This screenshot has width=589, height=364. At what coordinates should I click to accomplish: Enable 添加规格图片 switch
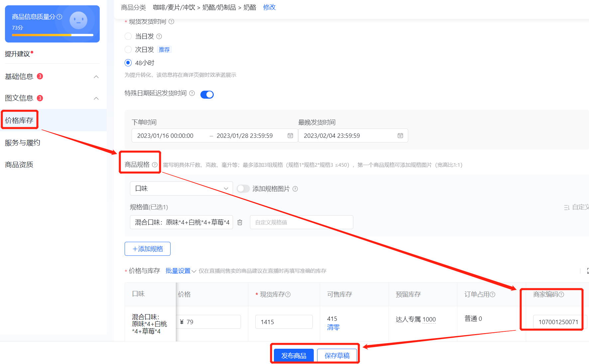[243, 189]
